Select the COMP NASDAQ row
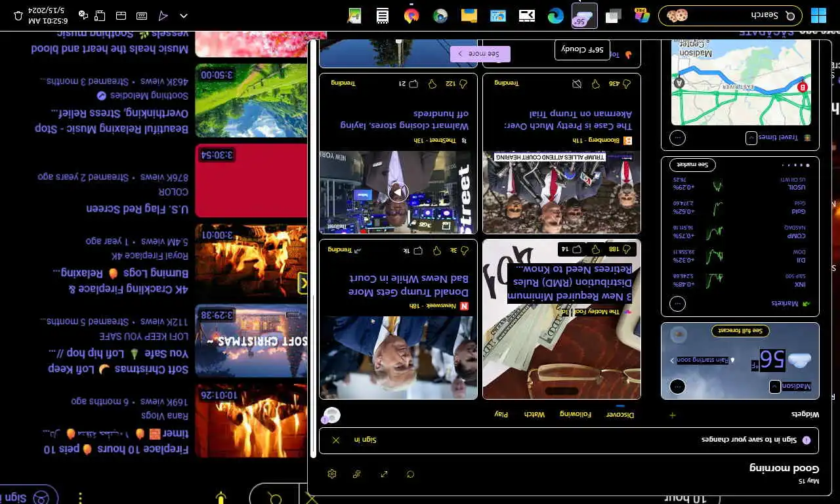The height and width of the screenshot is (504, 840). coord(739,232)
